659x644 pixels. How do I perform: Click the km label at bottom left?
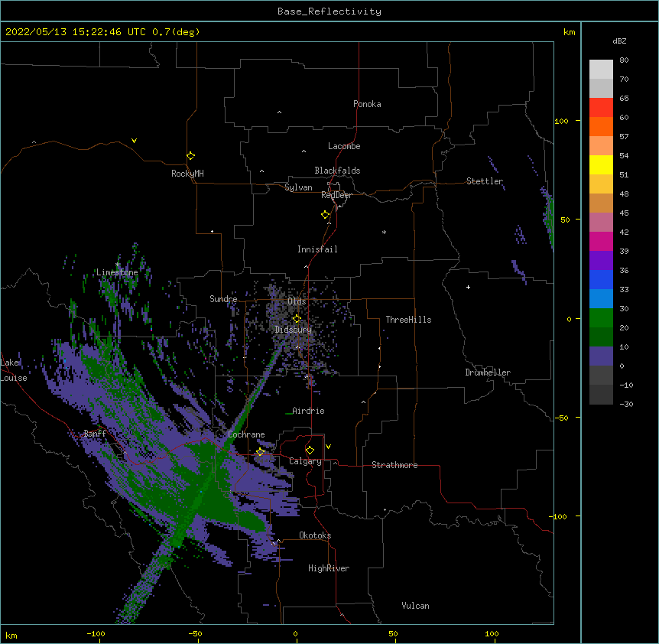11,635
